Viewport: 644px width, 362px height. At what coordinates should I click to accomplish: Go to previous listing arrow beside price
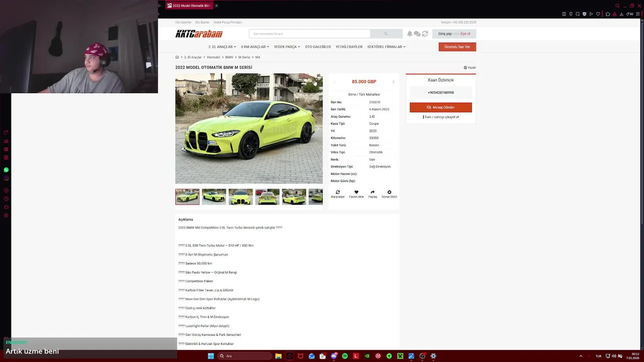coord(335,81)
